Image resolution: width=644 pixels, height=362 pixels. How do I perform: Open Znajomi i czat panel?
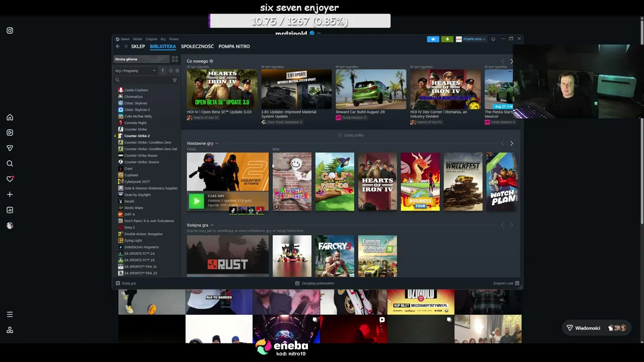[506, 283]
